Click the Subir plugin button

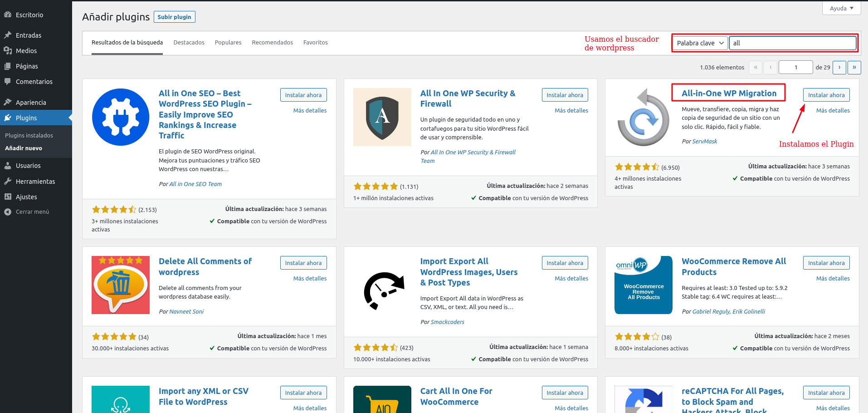click(x=175, y=17)
